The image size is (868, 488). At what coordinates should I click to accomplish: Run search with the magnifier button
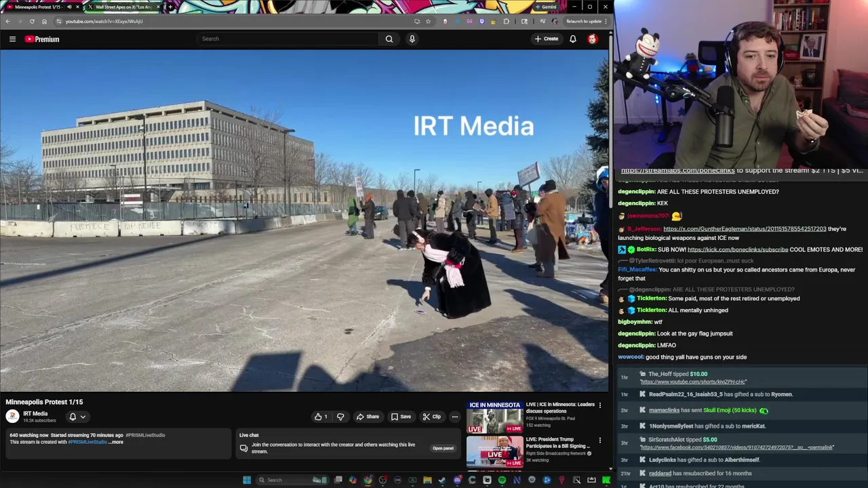389,39
